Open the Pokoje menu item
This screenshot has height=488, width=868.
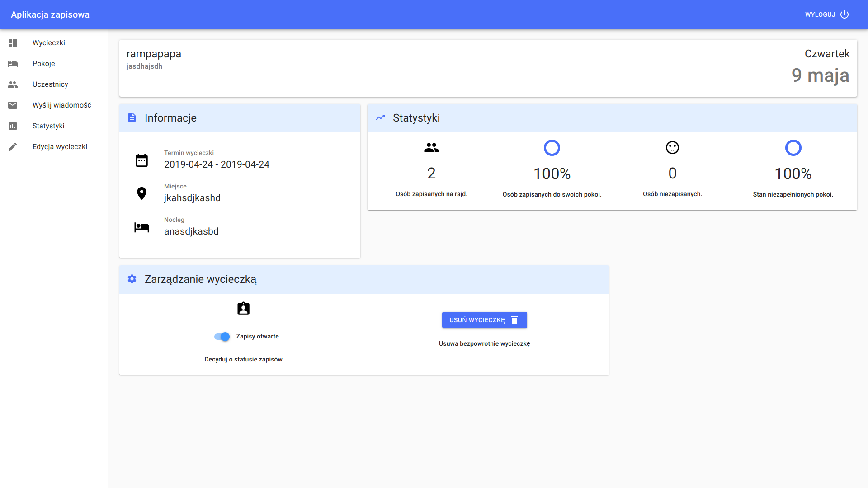[44, 64]
